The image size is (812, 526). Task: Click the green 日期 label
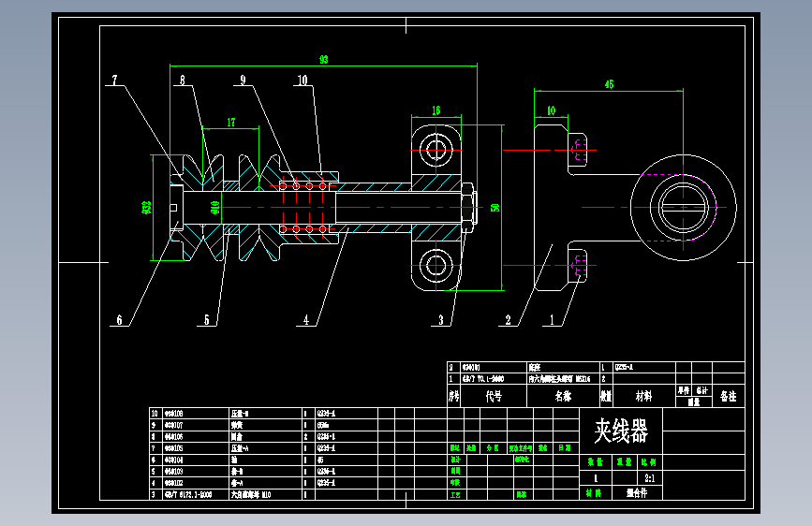[564, 447]
